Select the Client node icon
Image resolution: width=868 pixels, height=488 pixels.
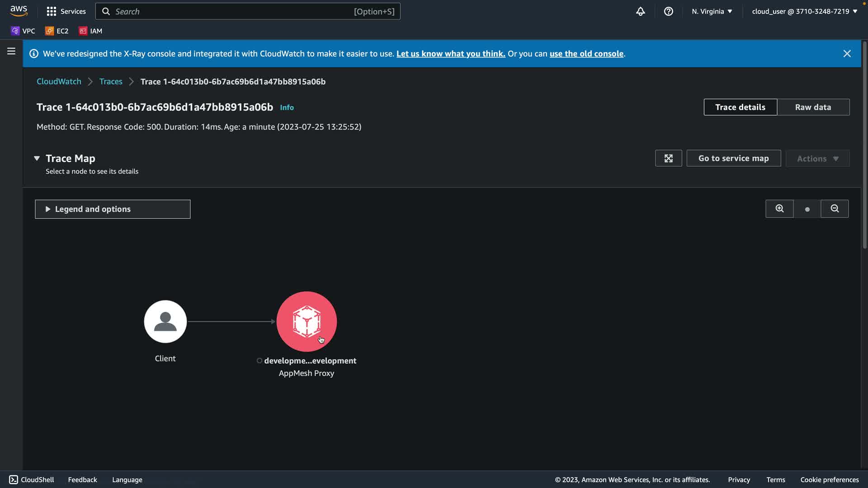165,321
